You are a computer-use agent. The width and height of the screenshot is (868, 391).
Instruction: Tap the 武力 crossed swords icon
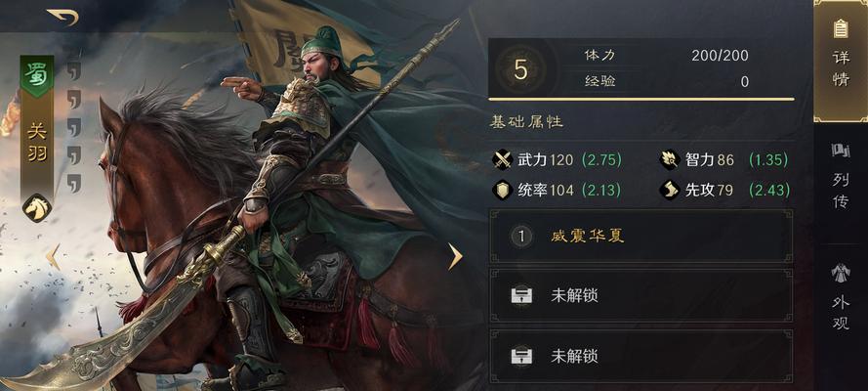click(503, 160)
